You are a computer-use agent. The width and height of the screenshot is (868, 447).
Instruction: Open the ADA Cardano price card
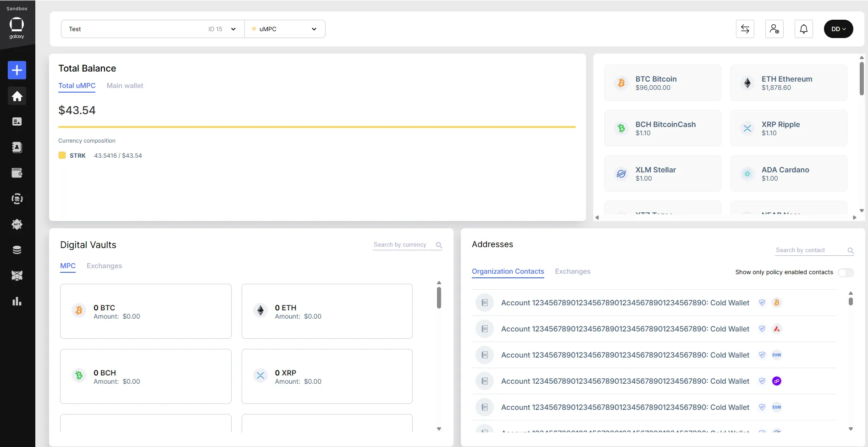click(789, 173)
